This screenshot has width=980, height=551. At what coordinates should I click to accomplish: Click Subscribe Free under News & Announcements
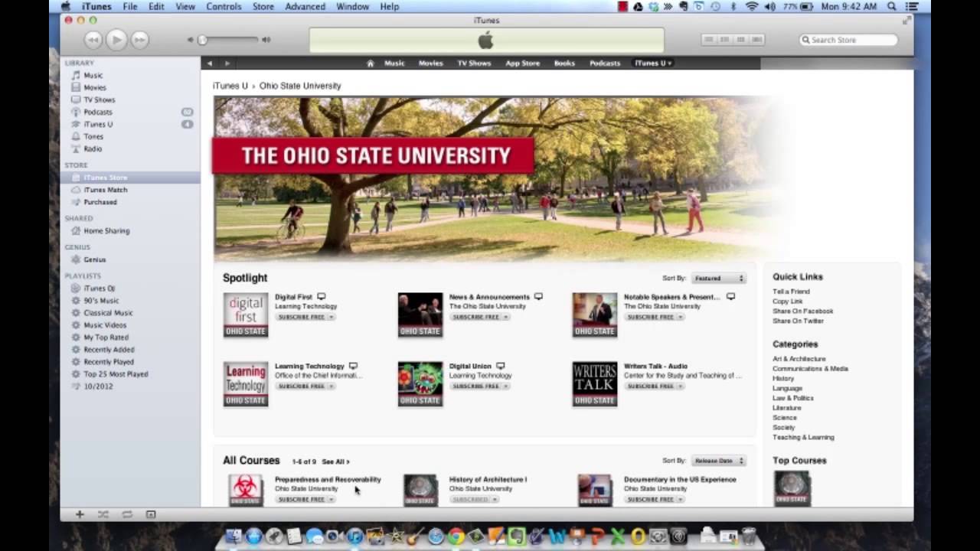click(x=475, y=317)
